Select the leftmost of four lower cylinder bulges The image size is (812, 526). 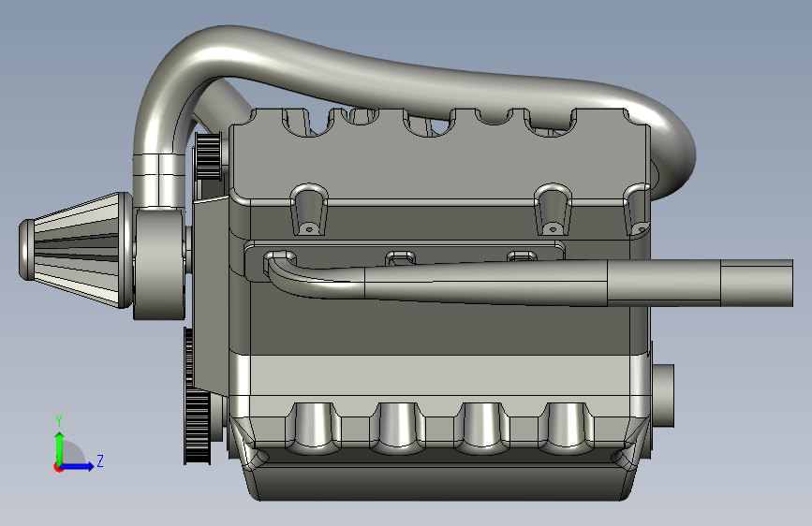[x=313, y=428]
